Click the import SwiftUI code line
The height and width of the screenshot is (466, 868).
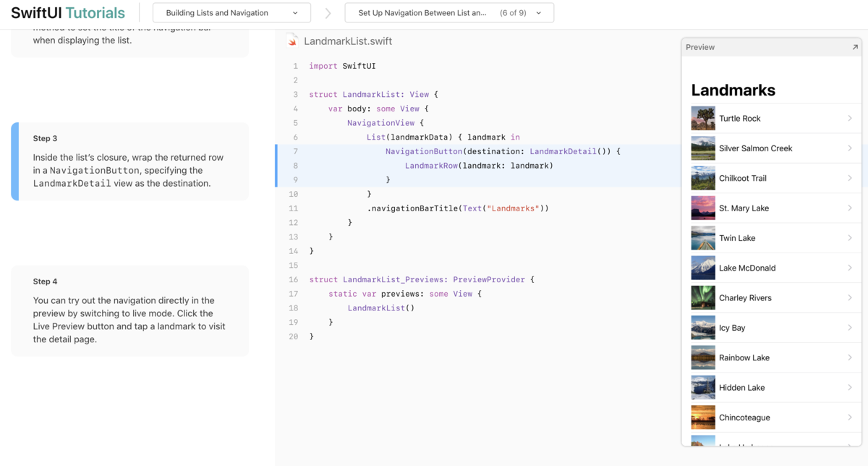coord(342,66)
